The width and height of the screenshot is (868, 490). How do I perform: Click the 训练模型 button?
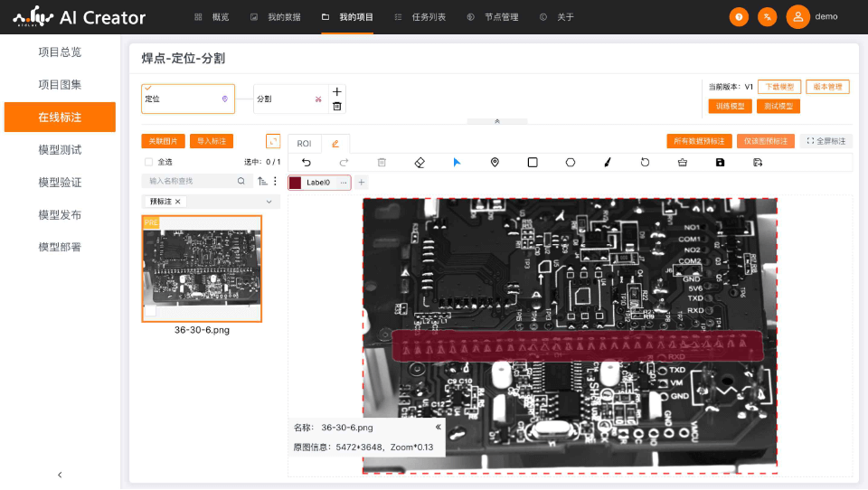(730, 106)
